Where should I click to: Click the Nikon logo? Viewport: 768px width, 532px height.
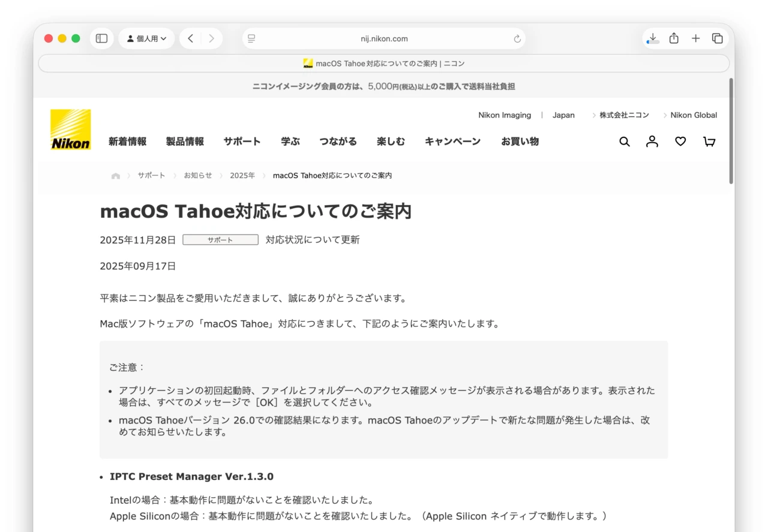click(70, 129)
